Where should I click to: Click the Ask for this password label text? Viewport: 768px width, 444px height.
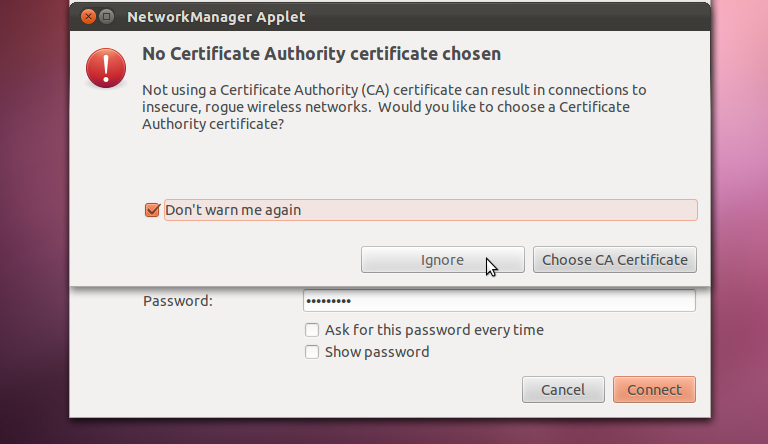434,330
